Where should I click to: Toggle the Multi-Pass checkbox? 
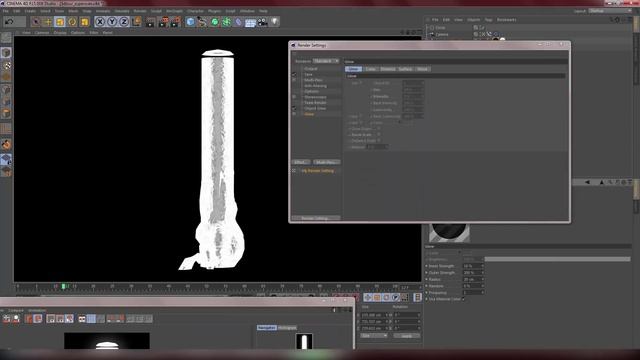(294, 80)
